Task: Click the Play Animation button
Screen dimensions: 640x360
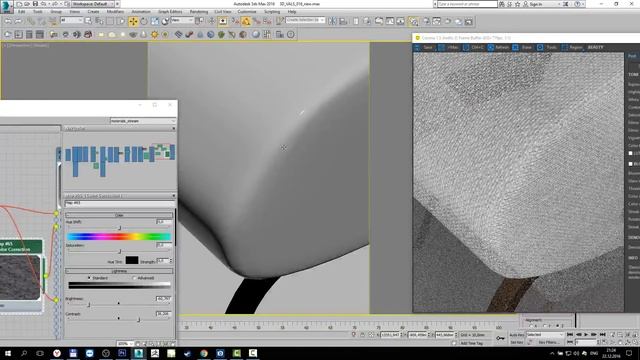Action: pos(587,335)
